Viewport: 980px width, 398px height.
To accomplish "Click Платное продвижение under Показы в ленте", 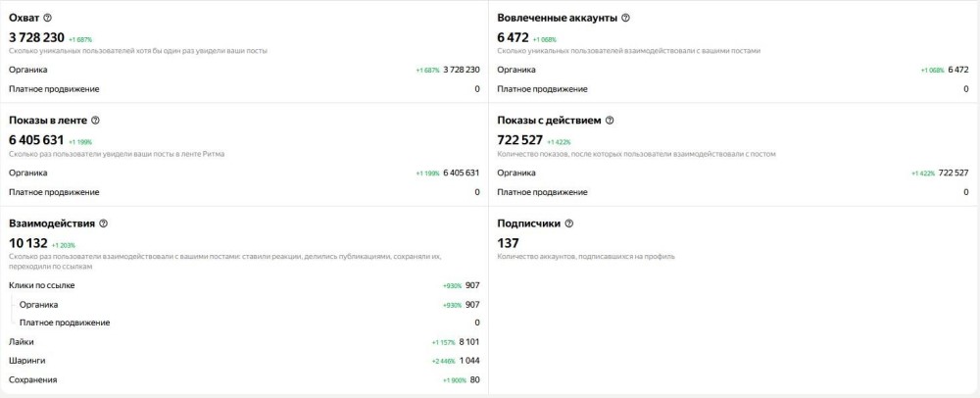I will pyautogui.click(x=54, y=192).
